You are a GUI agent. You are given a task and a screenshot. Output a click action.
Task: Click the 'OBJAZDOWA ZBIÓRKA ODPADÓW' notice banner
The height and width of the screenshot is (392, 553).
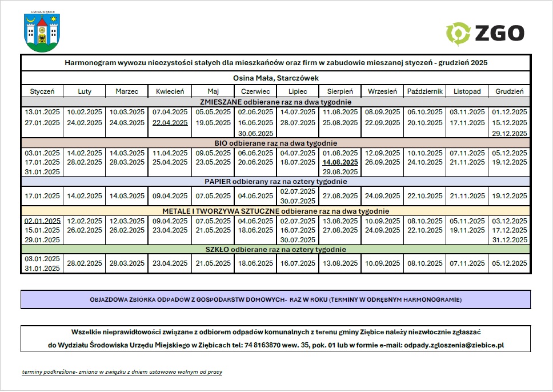pos(276,299)
